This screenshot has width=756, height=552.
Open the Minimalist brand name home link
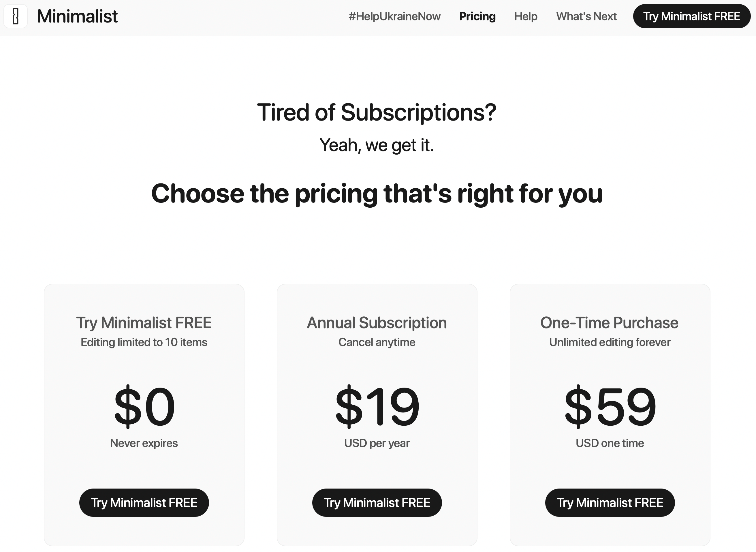pos(77,16)
